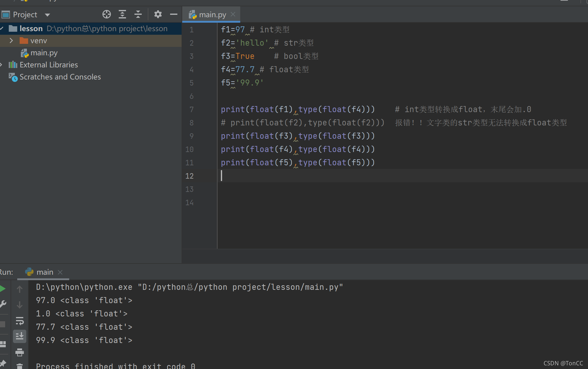Expand External Libraries node
588x369 pixels.
pos(2,65)
